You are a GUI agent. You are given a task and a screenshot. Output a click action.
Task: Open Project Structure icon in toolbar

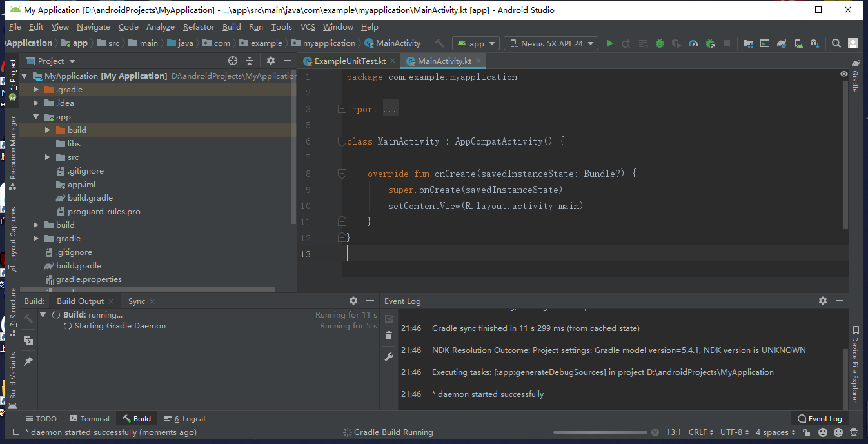point(748,43)
